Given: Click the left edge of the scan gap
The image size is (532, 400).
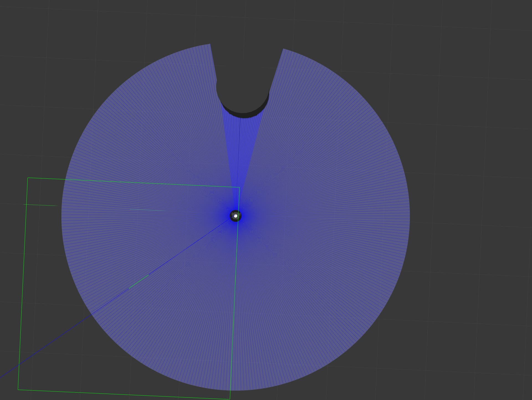Looking at the screenshot, I should [219, 111].
